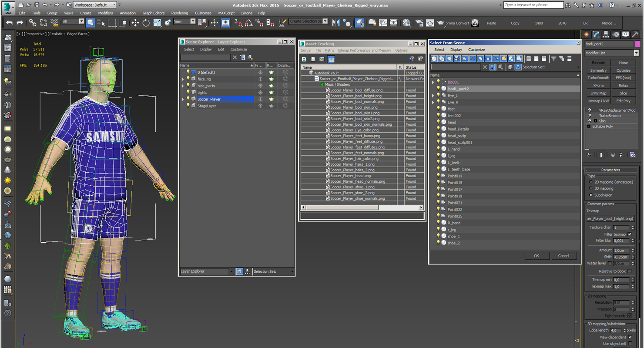Choose the Select and Rotate tool
Image resolution: width=644 pixels, height=348 pixels.
coord(146,23)
